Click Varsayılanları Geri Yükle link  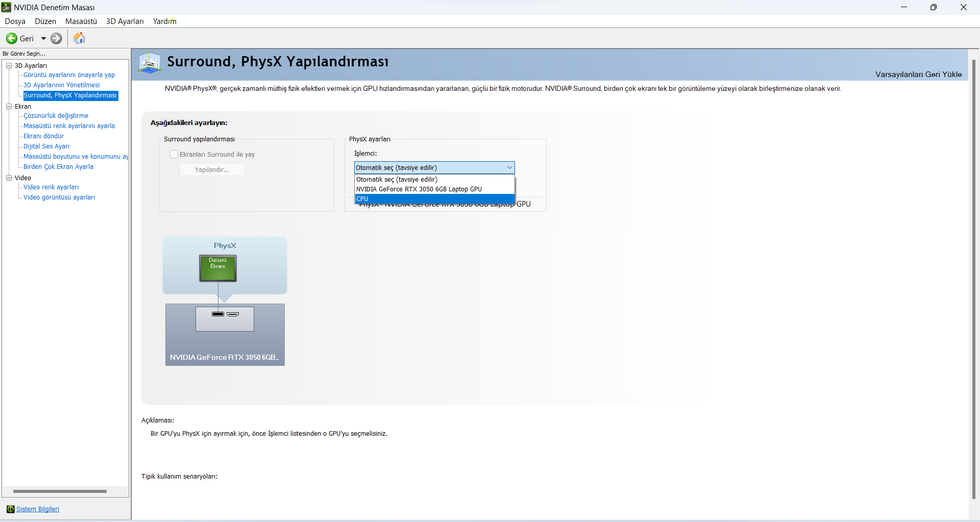pos(918,74)
